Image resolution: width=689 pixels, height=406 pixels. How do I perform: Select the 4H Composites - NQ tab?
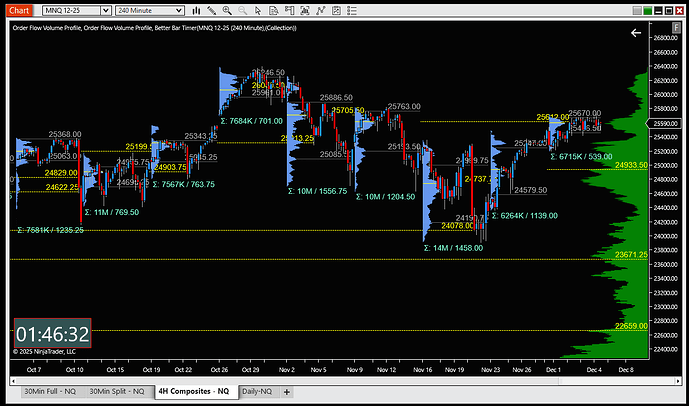(197, 391)
